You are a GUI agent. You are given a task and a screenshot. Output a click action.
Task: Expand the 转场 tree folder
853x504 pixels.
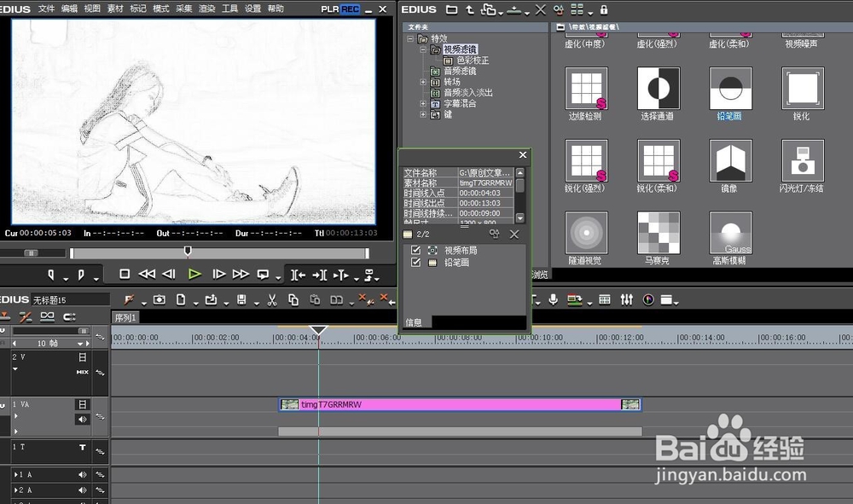point(423,82)
